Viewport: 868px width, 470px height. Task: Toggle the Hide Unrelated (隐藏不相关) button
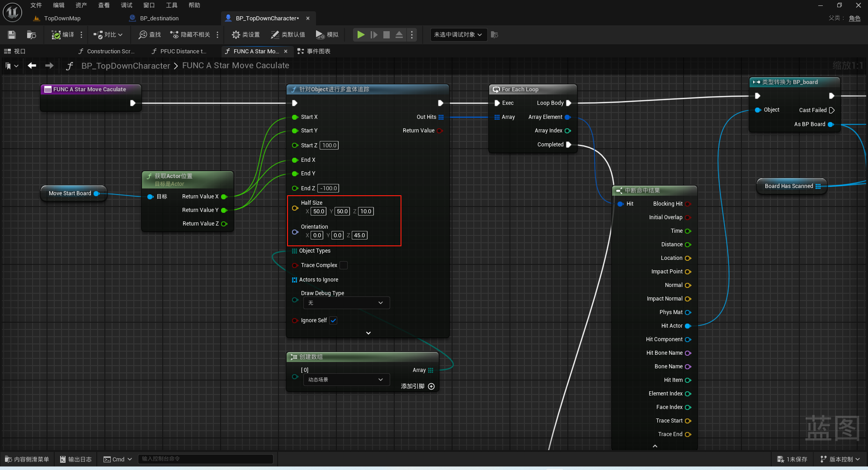190,35
